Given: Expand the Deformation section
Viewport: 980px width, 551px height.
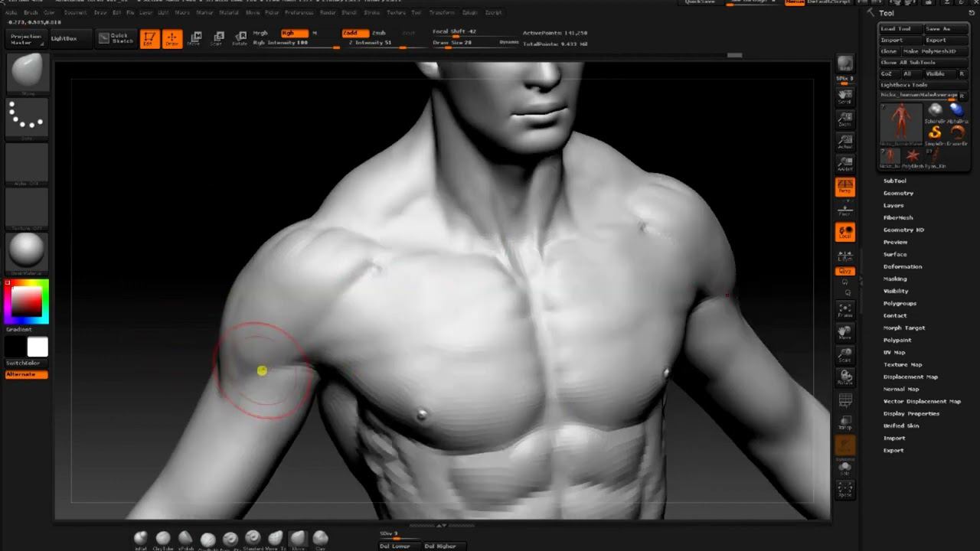Looking at the screenshot, I should [x=903, y=266].
